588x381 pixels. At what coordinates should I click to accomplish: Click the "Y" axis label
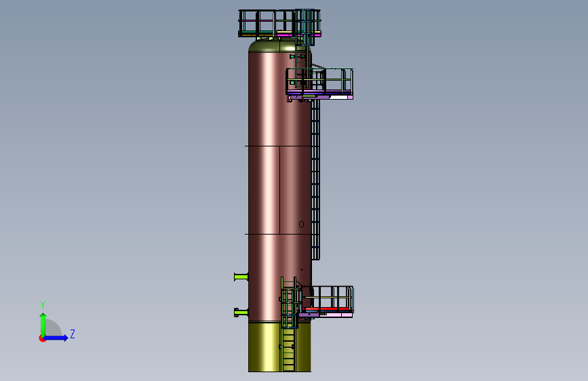pyautogui.click(x=43, y=305)
